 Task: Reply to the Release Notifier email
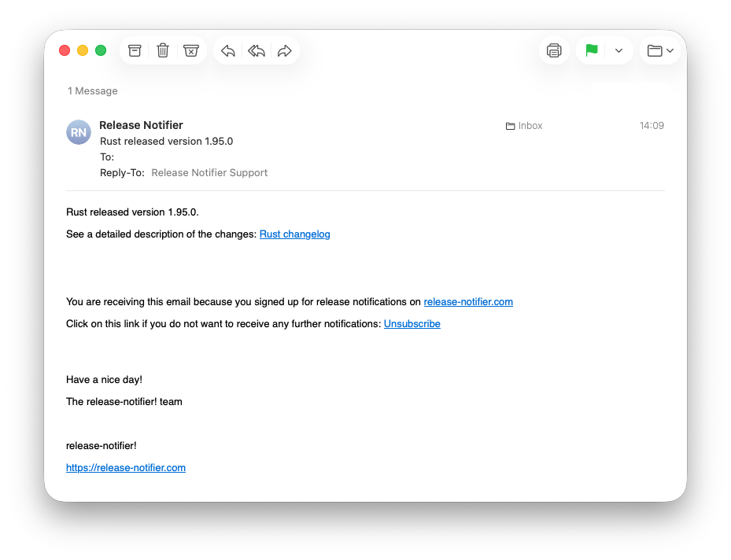228,50
